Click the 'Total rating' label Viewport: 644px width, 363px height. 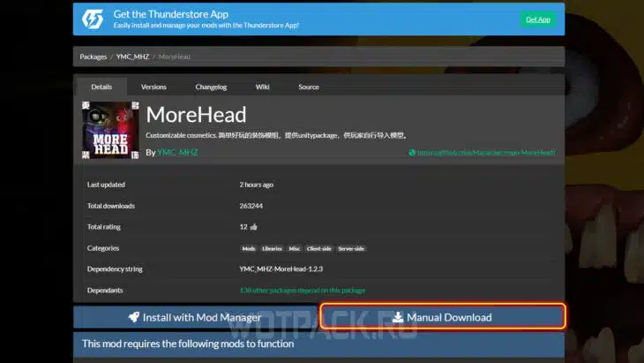tap(104, 226)
